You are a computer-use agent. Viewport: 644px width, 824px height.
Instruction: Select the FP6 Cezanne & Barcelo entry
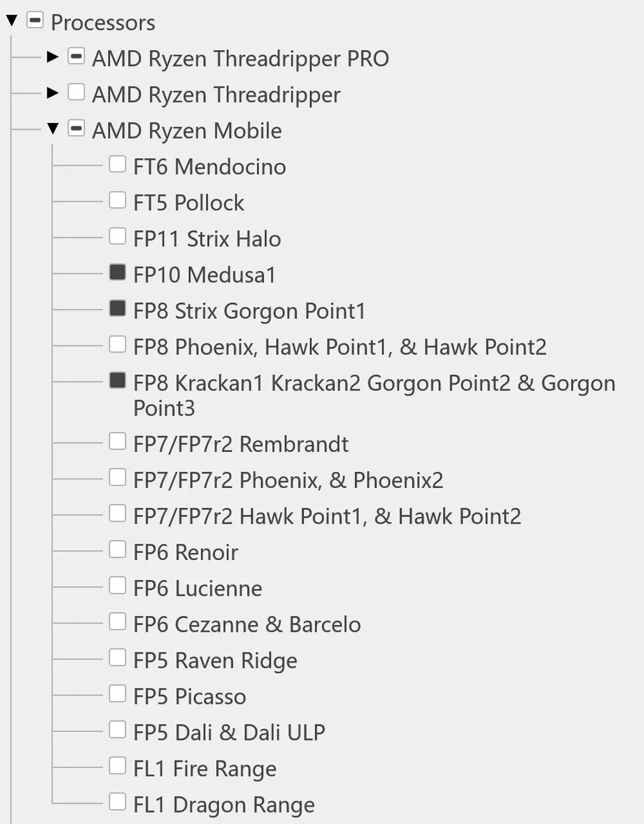(246, 624)
